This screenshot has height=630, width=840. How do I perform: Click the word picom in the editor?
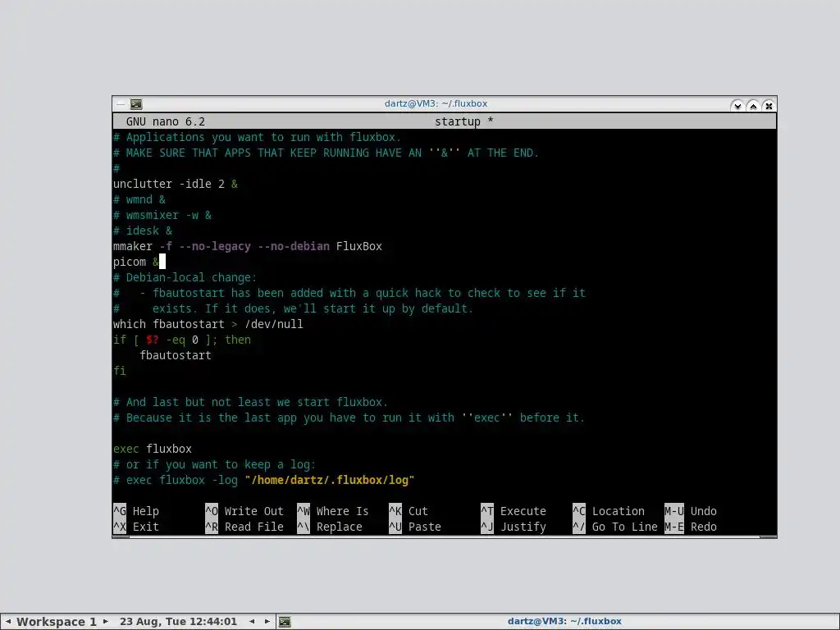point(129,262)
